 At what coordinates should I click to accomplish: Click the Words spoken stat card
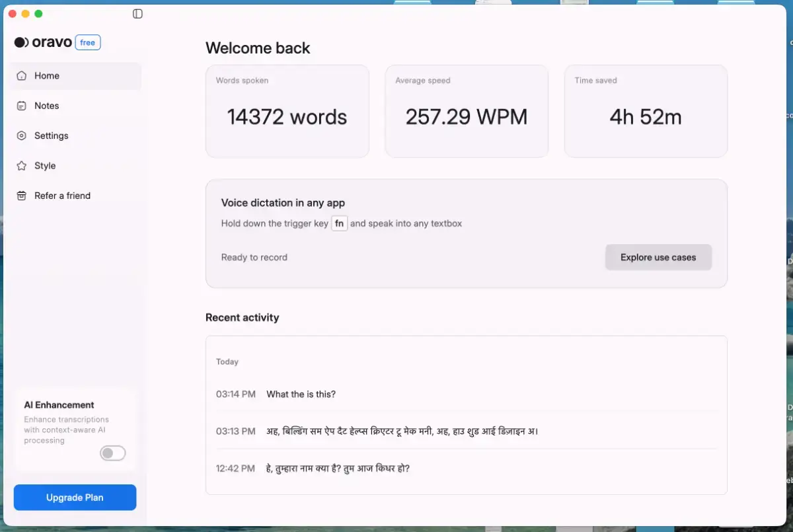[287, 111]
